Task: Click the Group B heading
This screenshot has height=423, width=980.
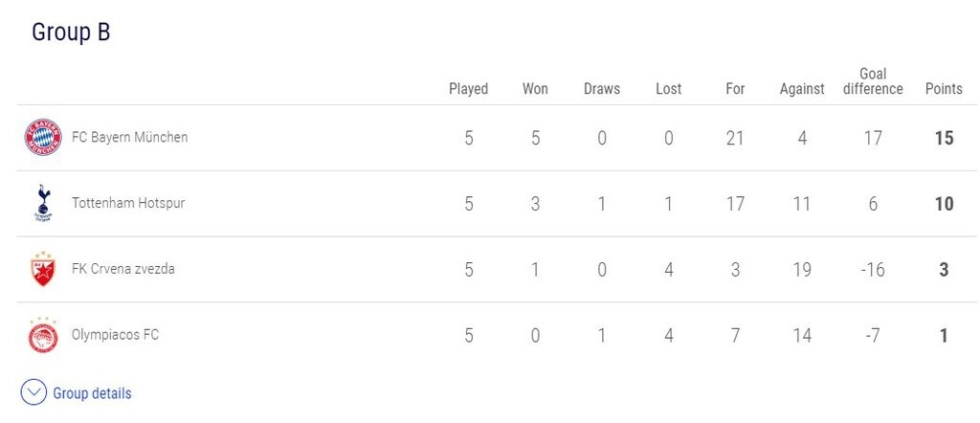Action: pyautogui.click(x=71, y=32)
